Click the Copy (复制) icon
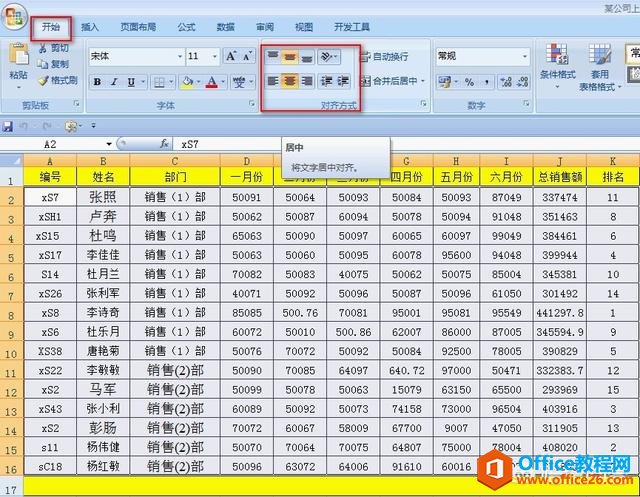 click(x=42, y=64)
